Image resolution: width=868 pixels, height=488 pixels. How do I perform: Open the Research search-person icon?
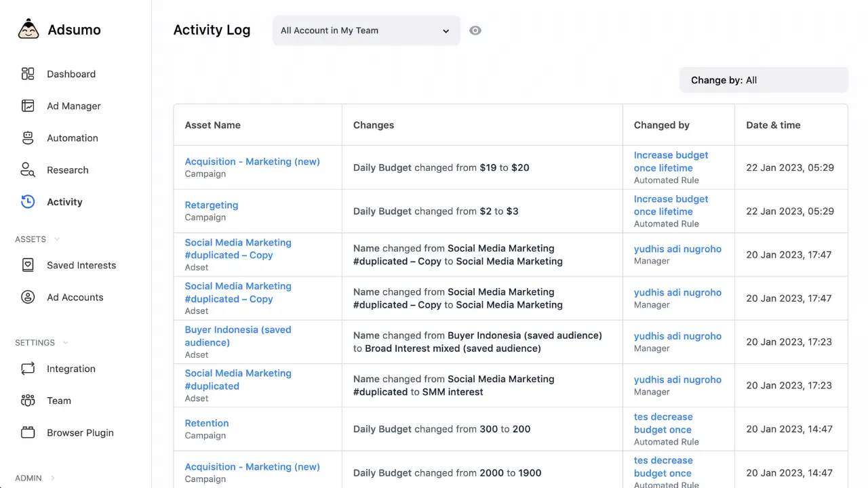click(x=28, y=169)
